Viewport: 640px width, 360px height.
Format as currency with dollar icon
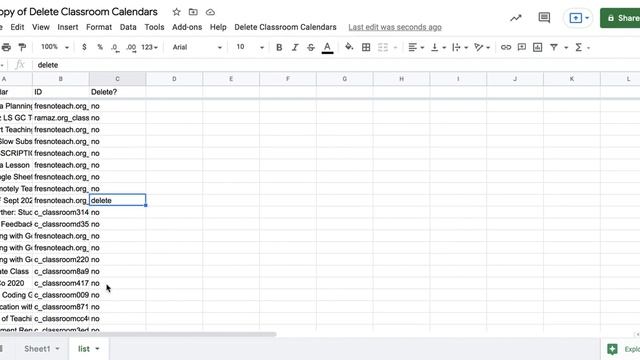84,47
